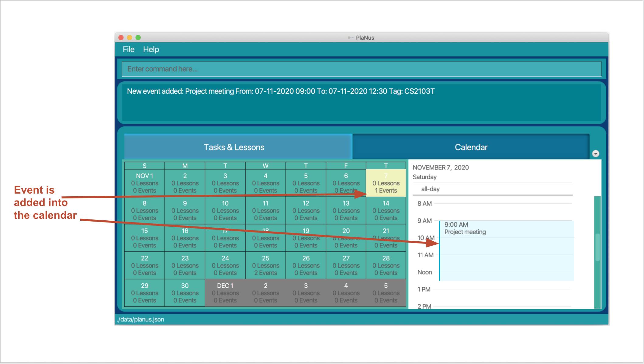Select November 3 in the calendar
This screenshot has width=644, height=364.
pos(225,183)
